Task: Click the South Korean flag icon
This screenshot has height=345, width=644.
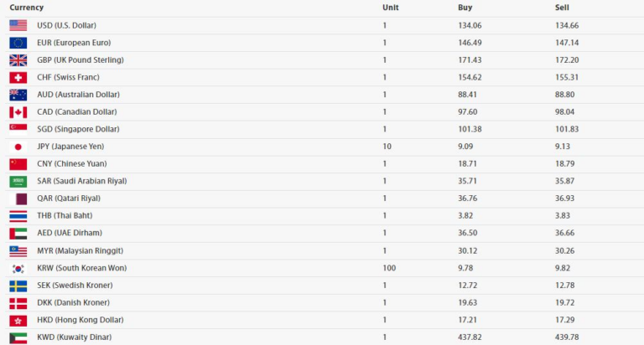Action: coord(18,268)
